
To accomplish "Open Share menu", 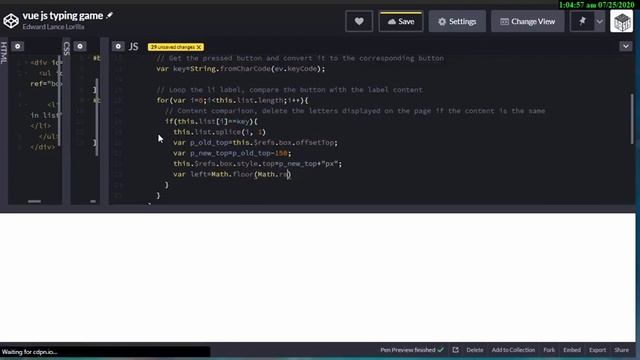I will click(621, 350).
